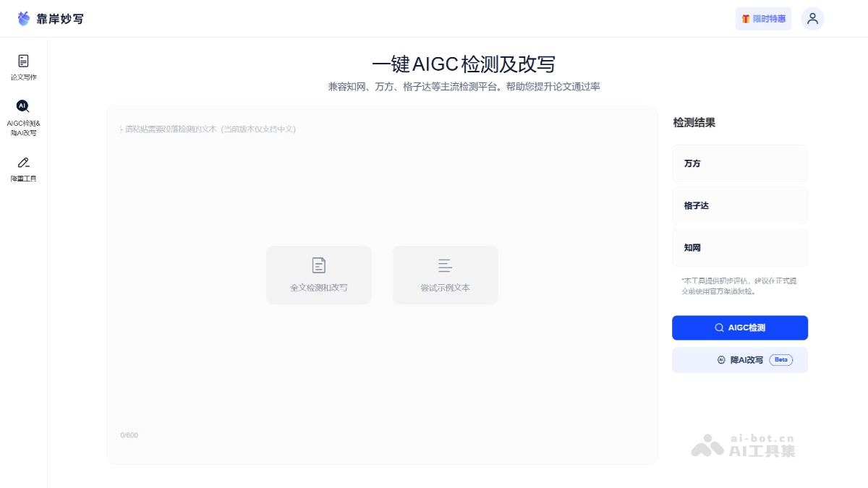Expand the 万方 detection result card
This screenshot has width=868, height=488.
pyautogui.click(x=740, y=163)
